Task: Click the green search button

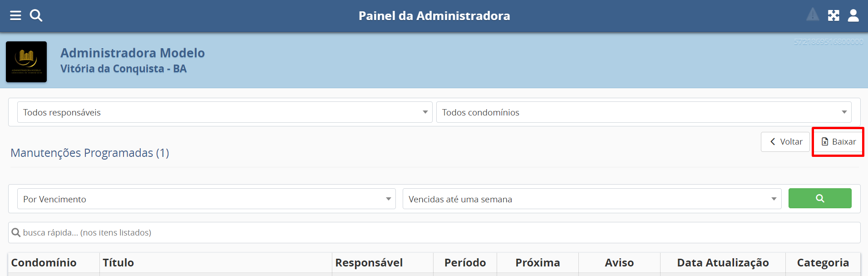Action: (819, 198)
